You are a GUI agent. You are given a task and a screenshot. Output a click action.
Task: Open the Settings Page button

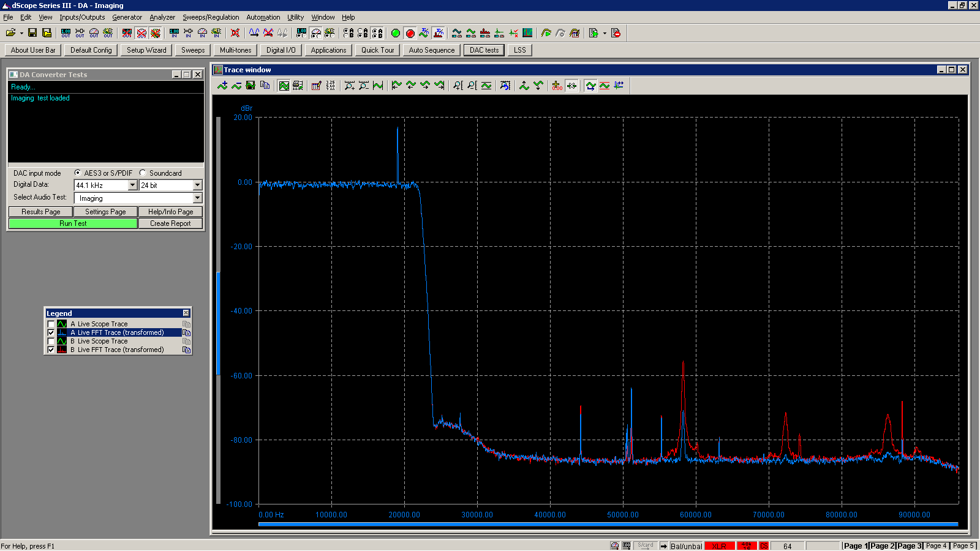point(105,212)
